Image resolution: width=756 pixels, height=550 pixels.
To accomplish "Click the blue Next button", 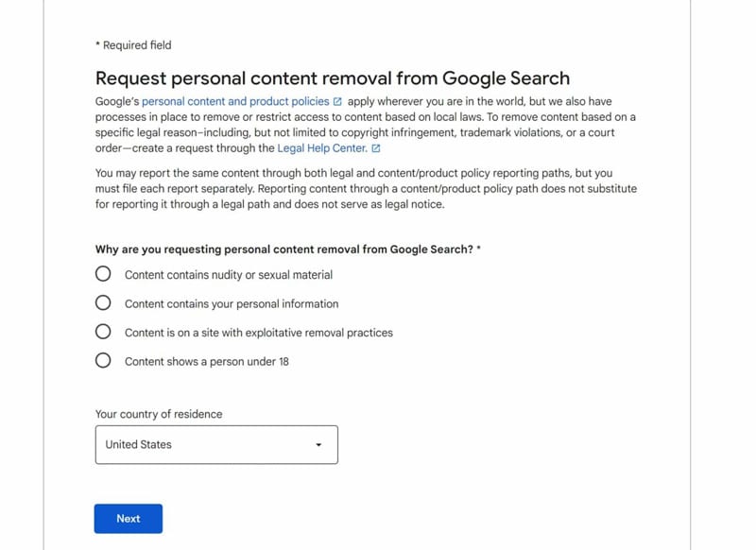I will click(x=129, y=519).
